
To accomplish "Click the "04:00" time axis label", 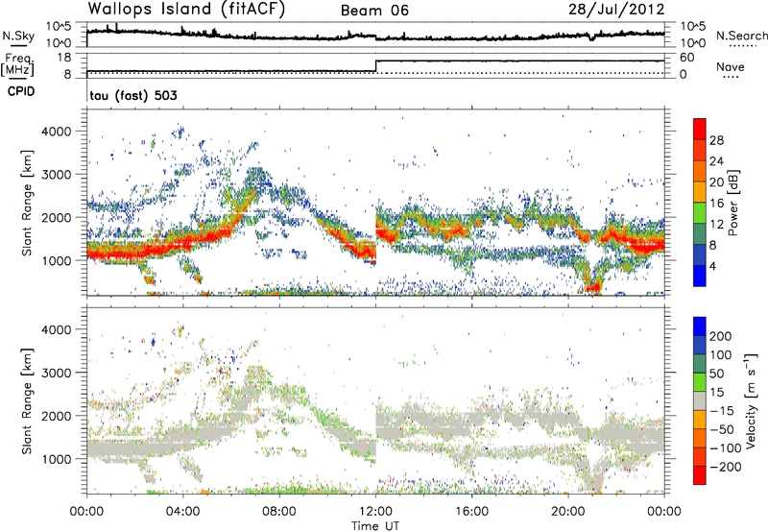I will pos(182,512).
